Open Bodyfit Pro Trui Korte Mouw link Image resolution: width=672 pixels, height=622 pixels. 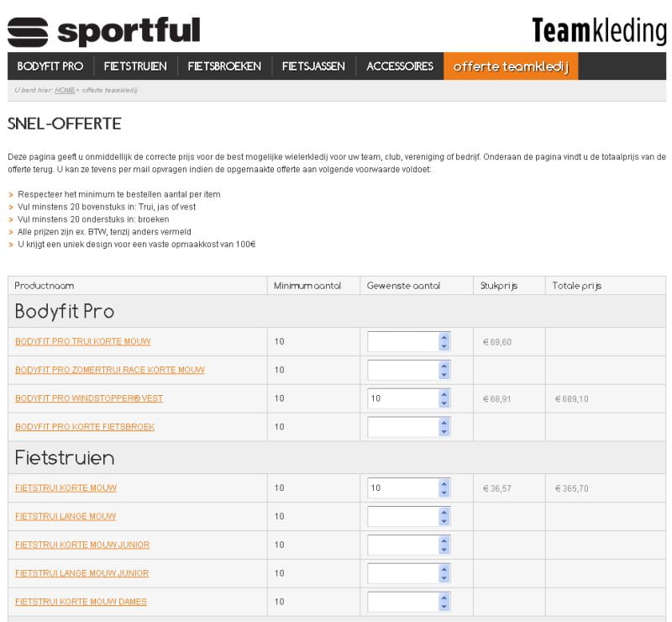(83, 341)
